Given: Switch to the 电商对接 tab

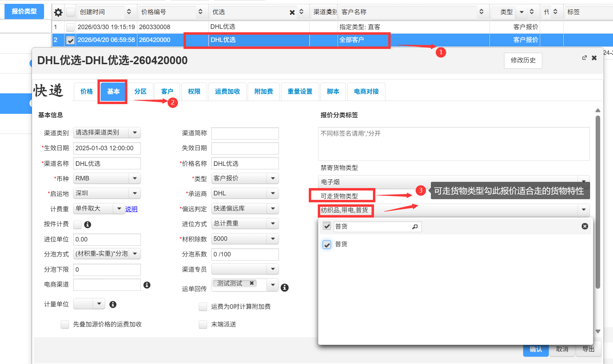Looking at the screenshot, I should [366, 92].
